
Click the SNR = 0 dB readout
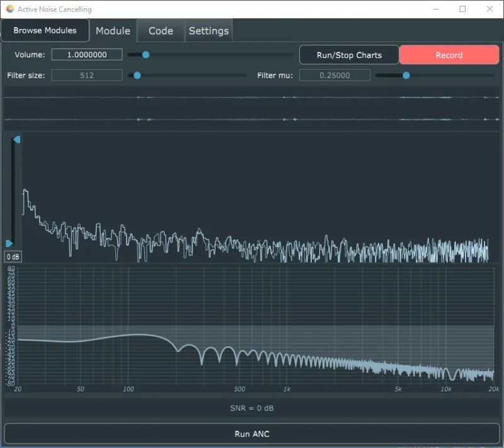[251, 408]
